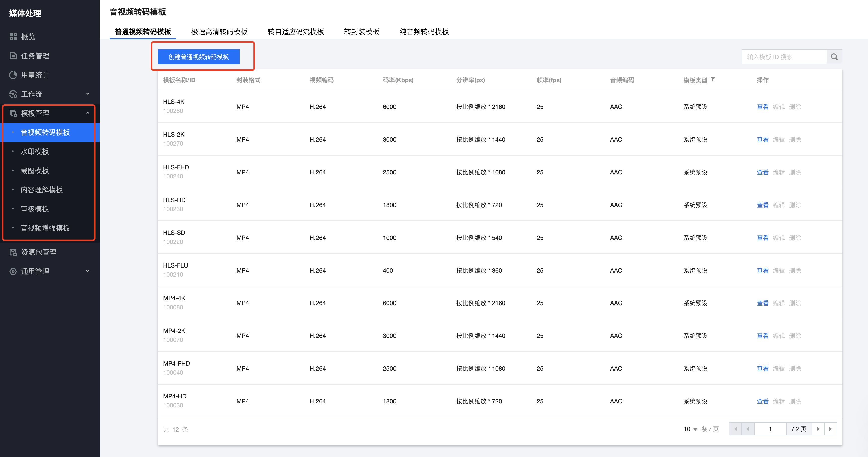Switch to 纯音频转码模板 tab
Screen dimensions: 868x457
click(x=424, y=32)
